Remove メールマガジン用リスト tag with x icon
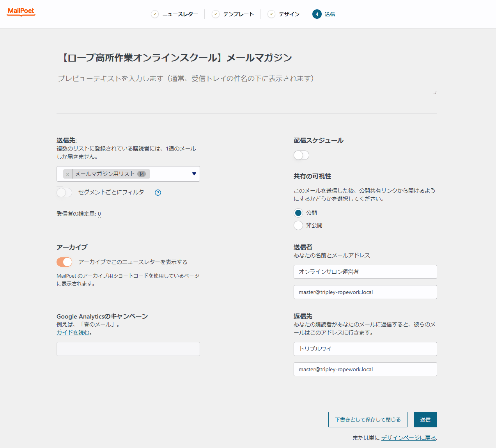 click(x=68, y=174)
